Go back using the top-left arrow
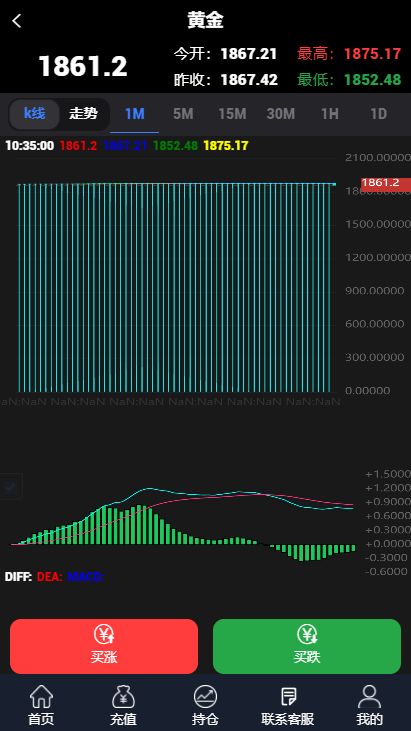 pos(17,21)
